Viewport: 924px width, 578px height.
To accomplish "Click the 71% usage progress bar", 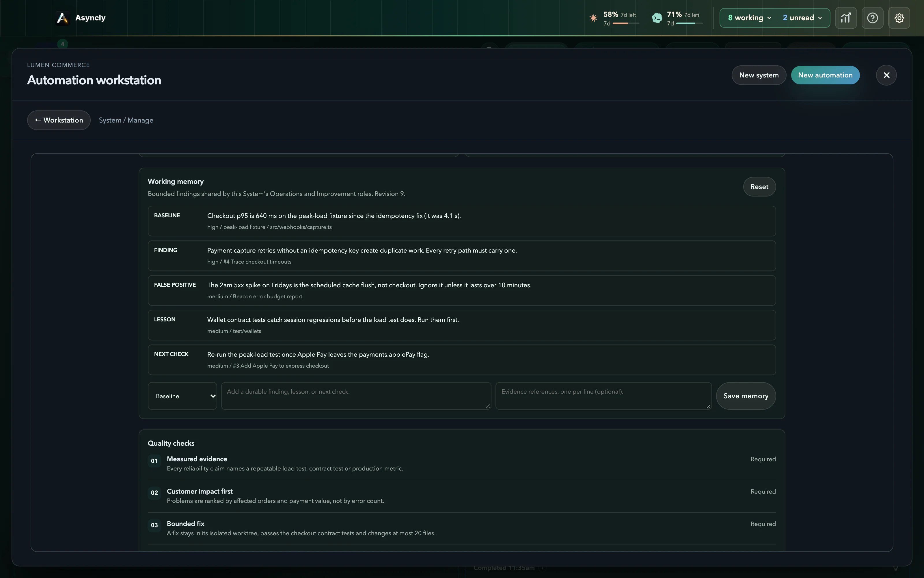I will click(x=689, y=24).
